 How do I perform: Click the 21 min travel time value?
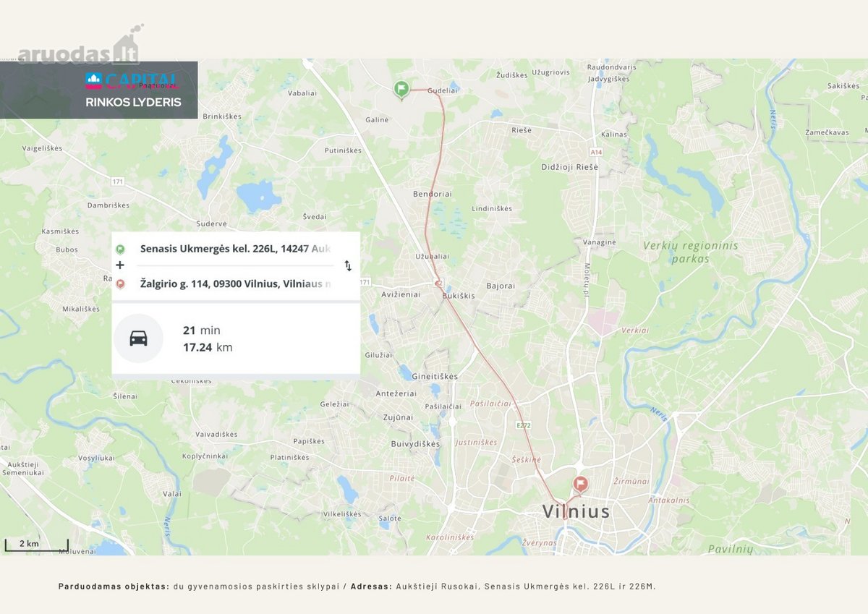pos(202,331)
